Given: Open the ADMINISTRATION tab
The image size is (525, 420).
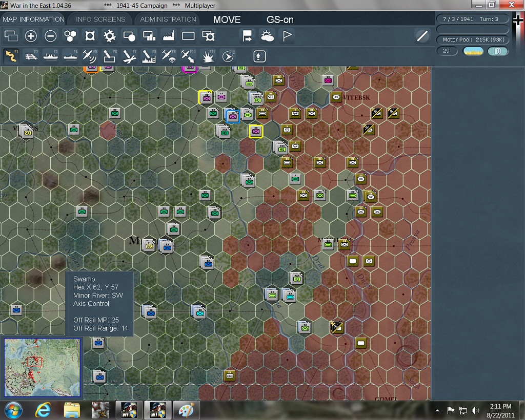Looking at the screenshot, I should [168, 19].
